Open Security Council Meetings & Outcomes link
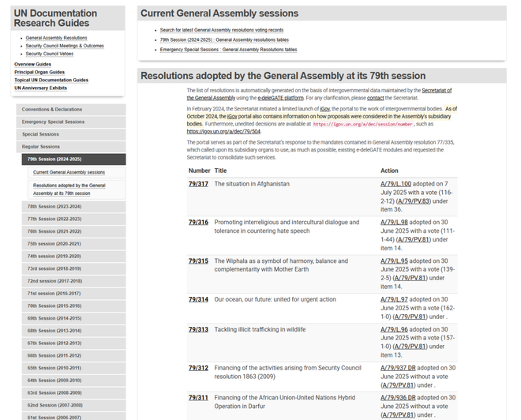This screenshot has height=420, width=521. (x=64, y=46)
